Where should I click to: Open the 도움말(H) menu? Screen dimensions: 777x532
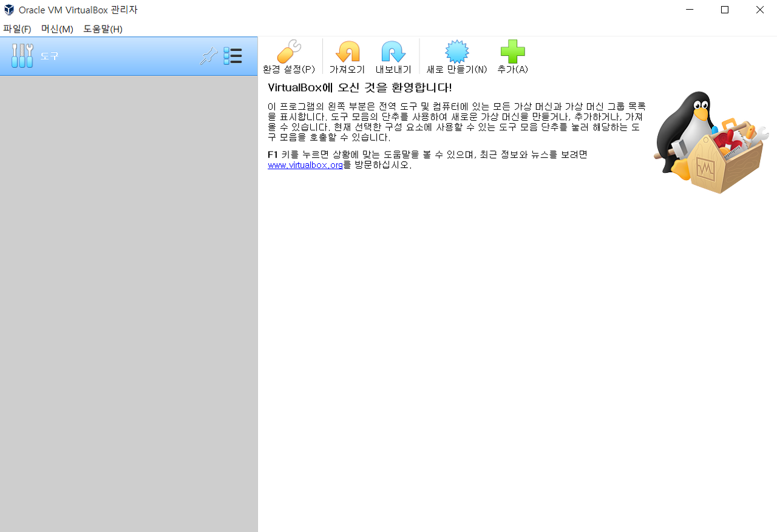click(103, 29)
